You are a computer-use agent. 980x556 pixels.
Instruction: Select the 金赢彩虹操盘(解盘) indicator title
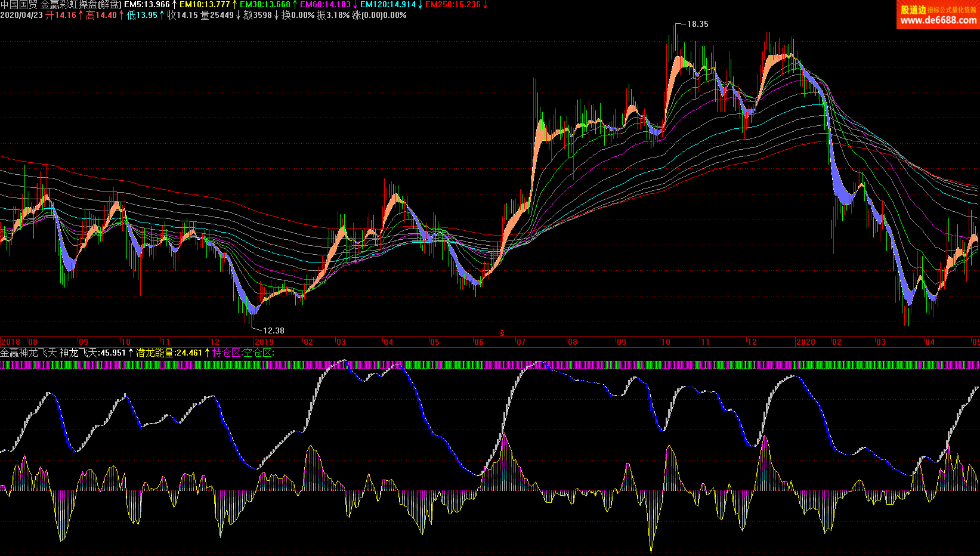click(81, 5)
